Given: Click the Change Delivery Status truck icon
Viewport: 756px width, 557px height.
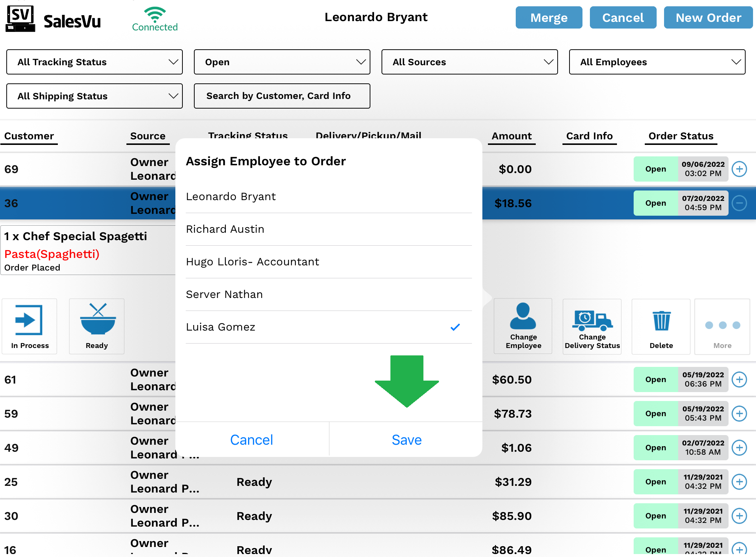Looking at the screenshot, I should coord(592,320).
